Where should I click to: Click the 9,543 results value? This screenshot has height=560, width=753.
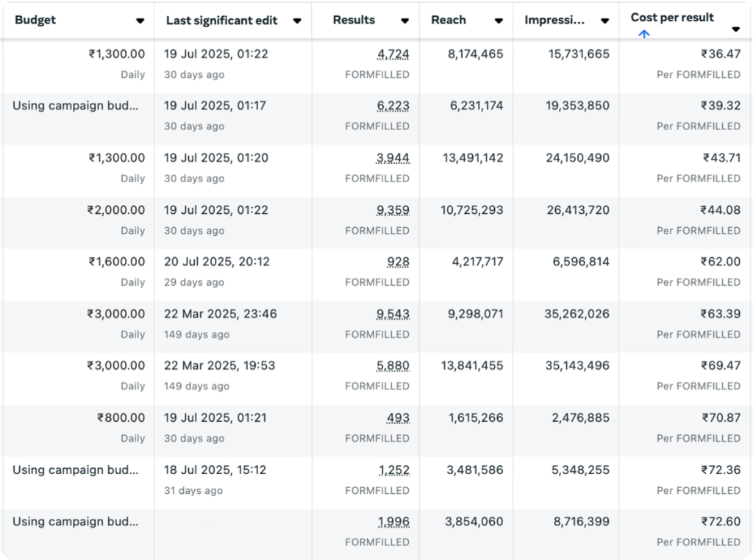(x=393, y=314)
